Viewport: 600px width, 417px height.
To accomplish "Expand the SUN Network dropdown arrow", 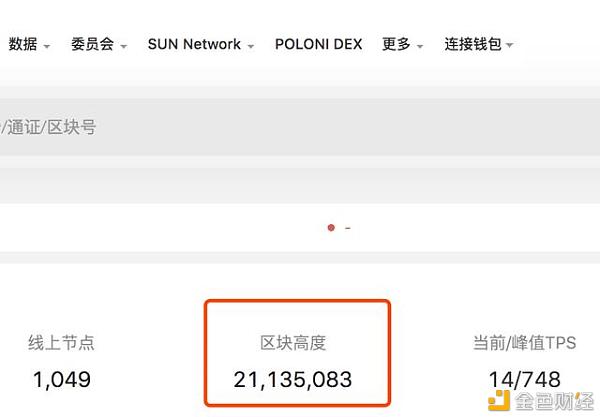I will click(251, 46).
